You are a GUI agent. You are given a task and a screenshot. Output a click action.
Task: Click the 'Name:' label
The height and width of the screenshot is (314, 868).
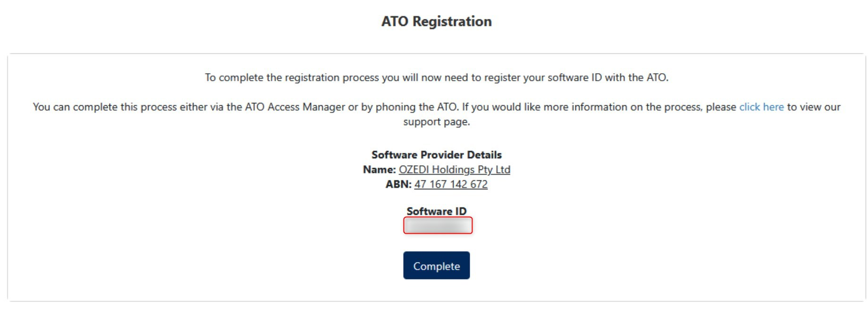pos(379,170)
